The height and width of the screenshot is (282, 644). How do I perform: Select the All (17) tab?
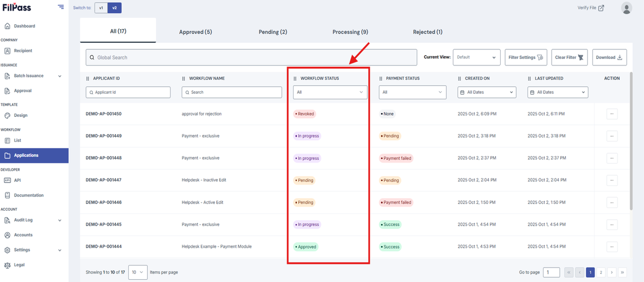(118, 31)
